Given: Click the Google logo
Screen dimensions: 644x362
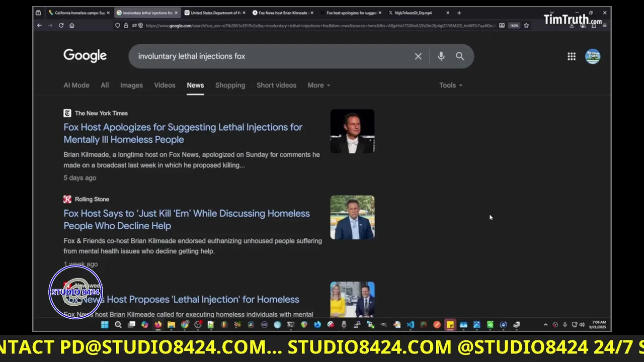Looking at the screenshot, I should [85, 56].
